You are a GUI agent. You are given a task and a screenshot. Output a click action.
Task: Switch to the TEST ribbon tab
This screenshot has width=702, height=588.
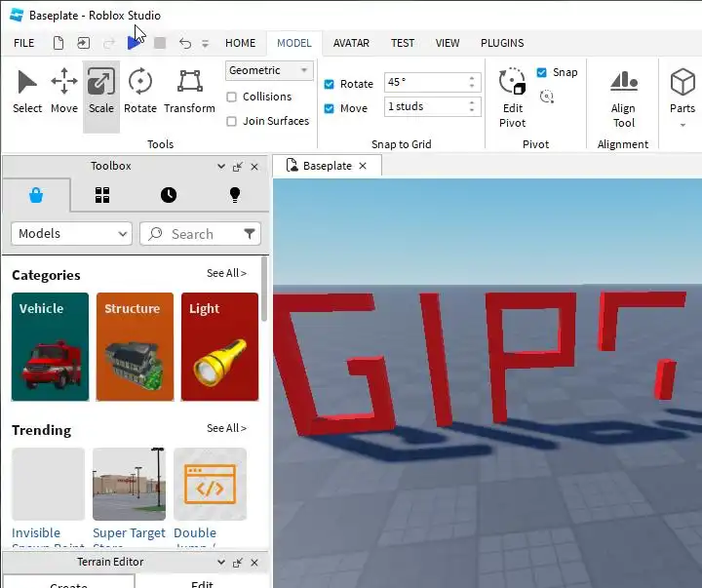pyautogui.click(x=403, y=43)
